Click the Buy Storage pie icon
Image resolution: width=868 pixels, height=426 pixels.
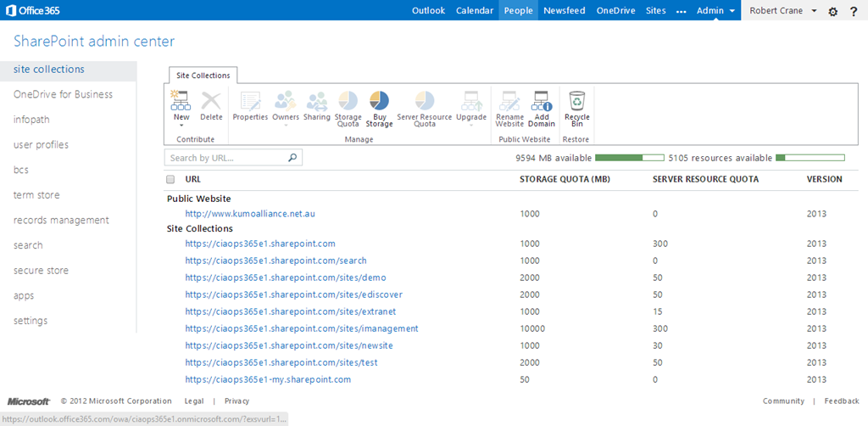pos(379,102)
